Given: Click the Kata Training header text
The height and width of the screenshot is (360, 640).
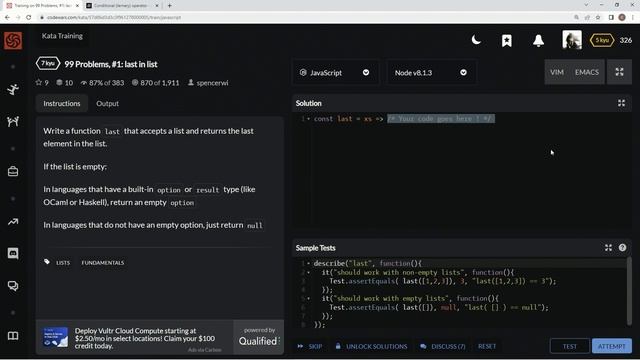Looking at the screenshot, I should click(x=62, y=36).
